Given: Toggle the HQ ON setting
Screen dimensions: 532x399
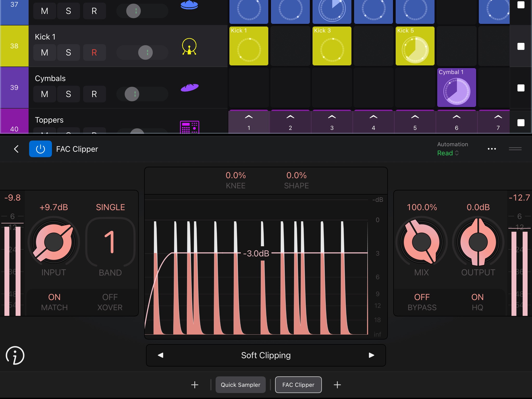Looking at the screenshot, I should 477,302.
